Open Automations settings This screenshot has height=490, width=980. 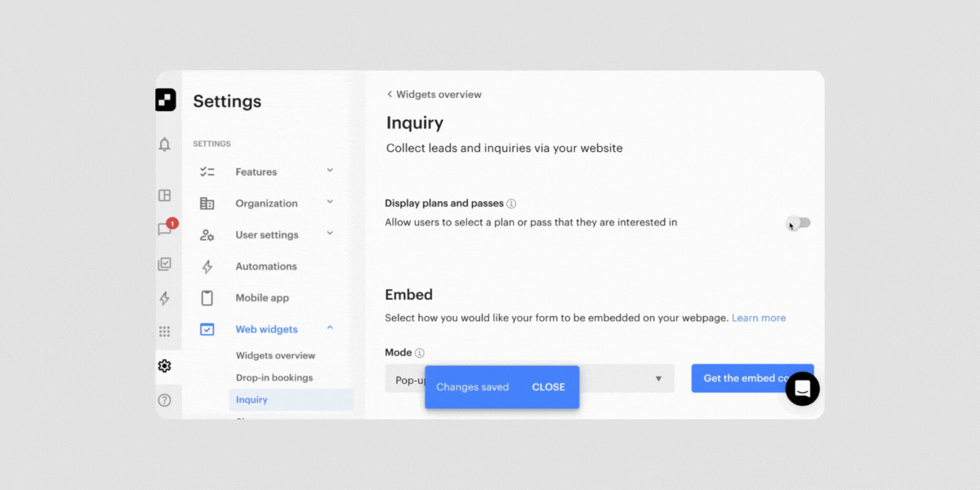pyautogui.click(x=268, y=266)
